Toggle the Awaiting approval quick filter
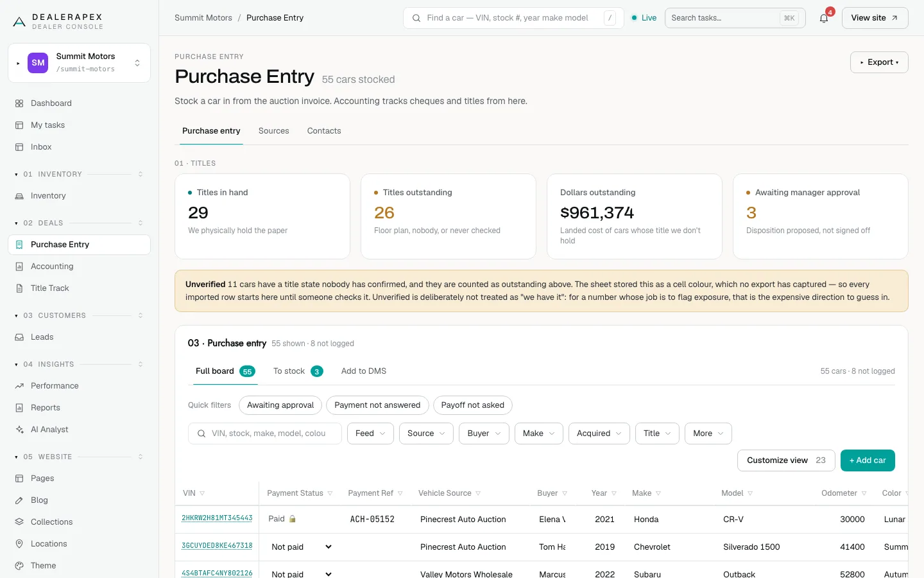924x578 pixels. [x=280, y=405]
